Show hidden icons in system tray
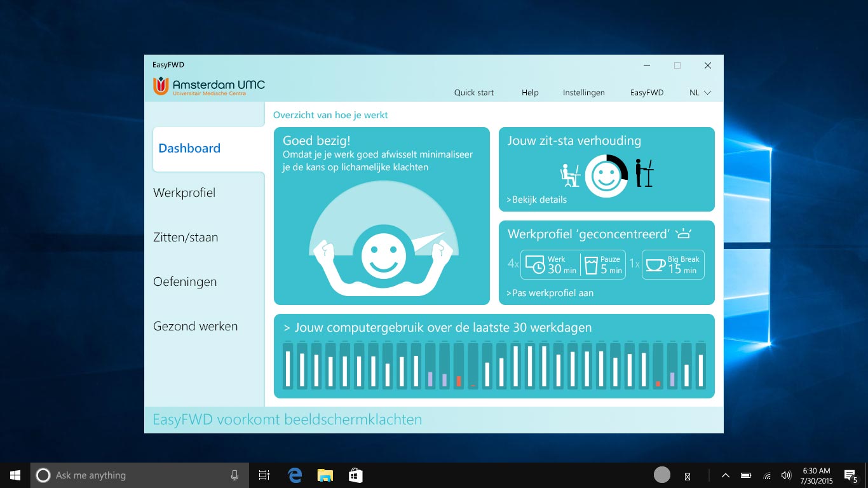 [x=725, y=475]
